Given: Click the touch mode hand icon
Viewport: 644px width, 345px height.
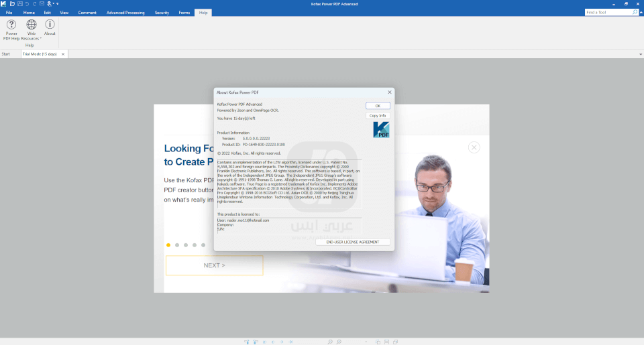Looking at the screenshot, I should [49, 4].
